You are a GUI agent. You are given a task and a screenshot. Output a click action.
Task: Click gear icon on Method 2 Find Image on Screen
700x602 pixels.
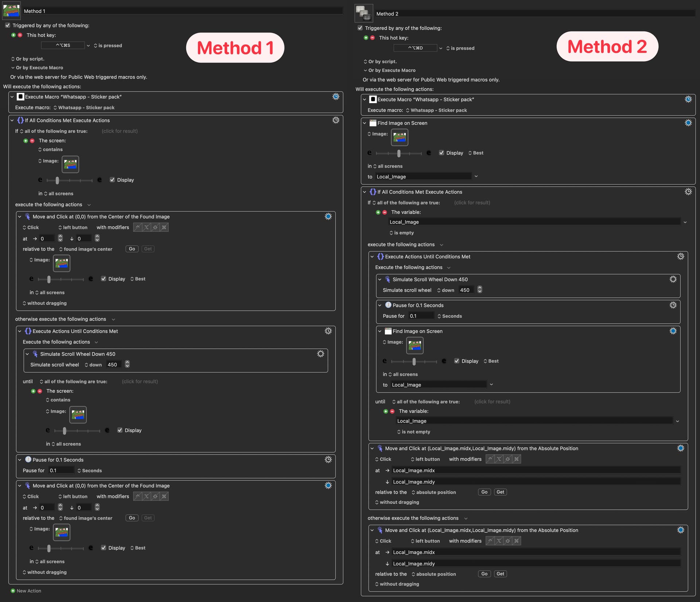click(688, 123)
